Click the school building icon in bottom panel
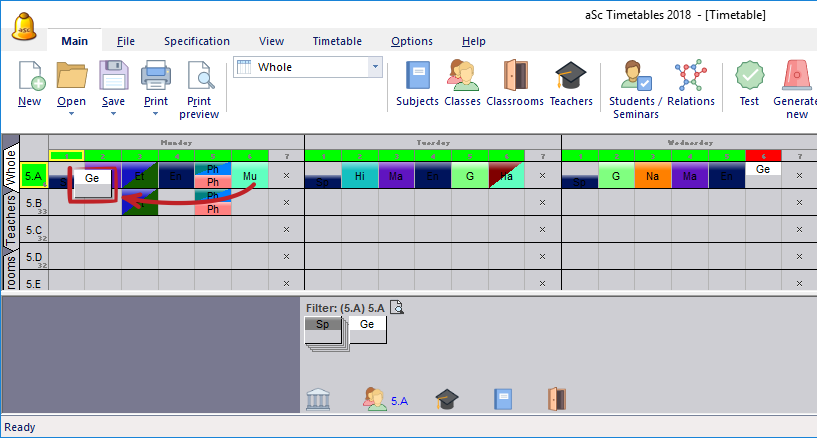The width and height of the screenshot is (817, 438). coord(318,400)
